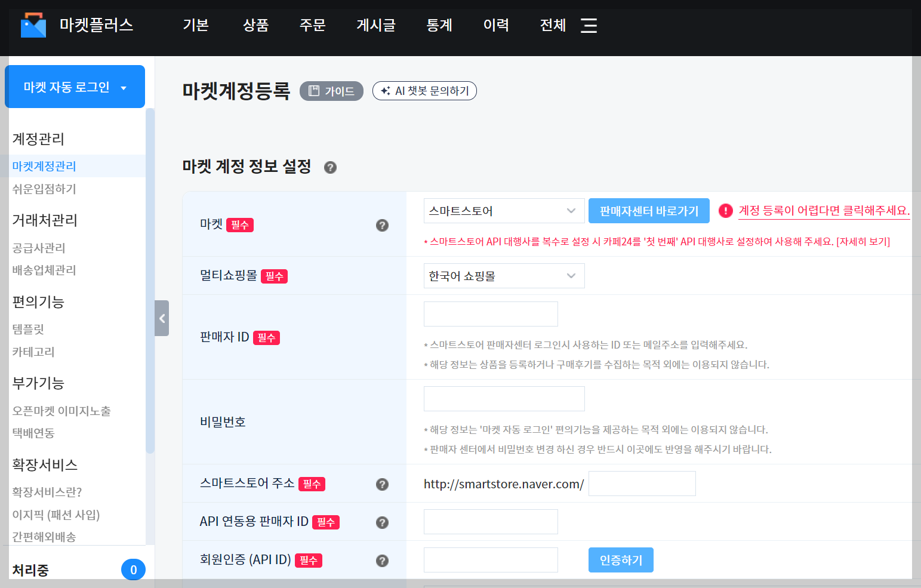Viewport: 921px width, 588px height.
Task: Open the 기본 menu
Action: (196, 25)
